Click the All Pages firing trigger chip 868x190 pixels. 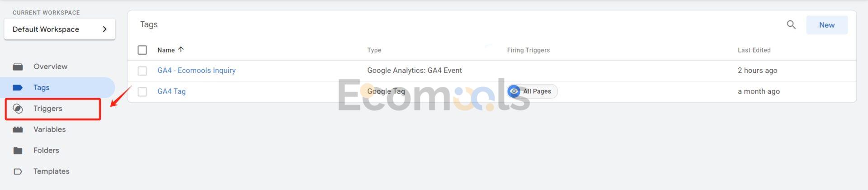coord(532,91)
